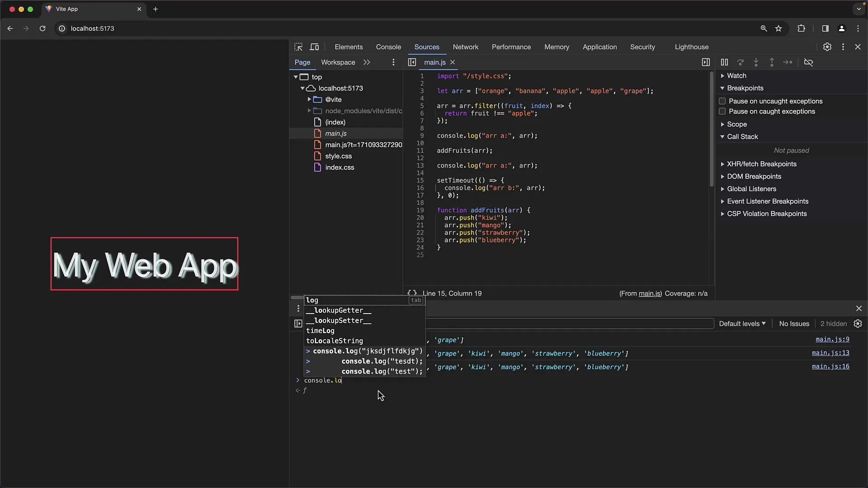Click the Performance panel icon
Screen dimensions: 868x488
coord(511,47)
